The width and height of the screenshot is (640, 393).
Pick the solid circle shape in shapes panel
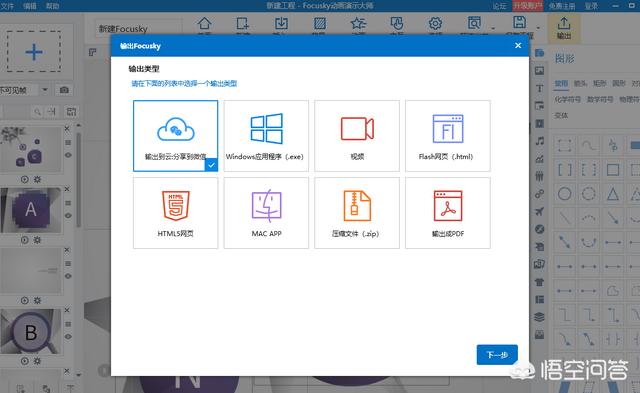coord(564,194)
